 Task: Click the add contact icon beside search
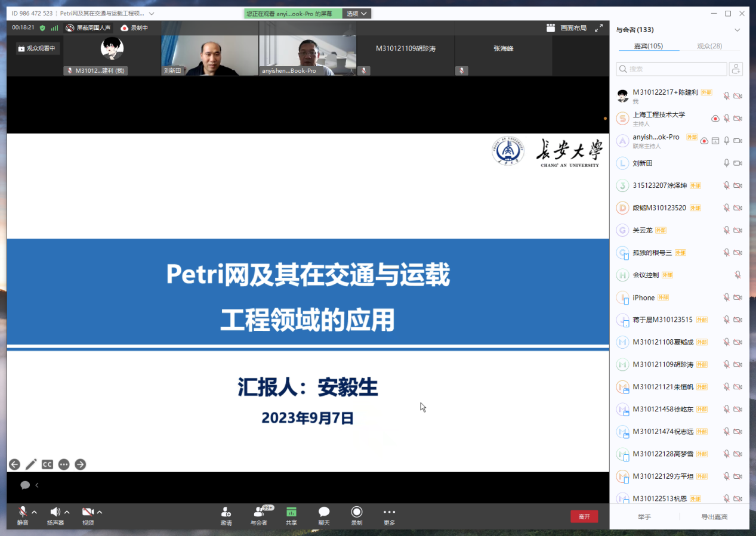736,69
